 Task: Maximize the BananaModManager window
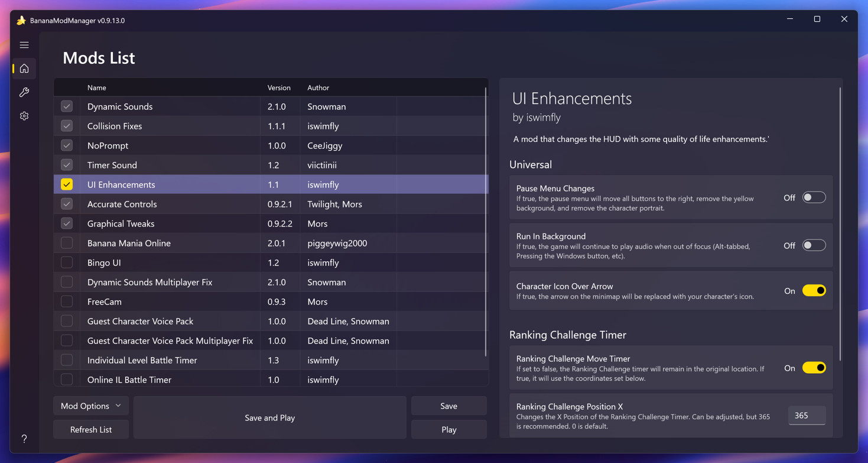pos(817,20)
